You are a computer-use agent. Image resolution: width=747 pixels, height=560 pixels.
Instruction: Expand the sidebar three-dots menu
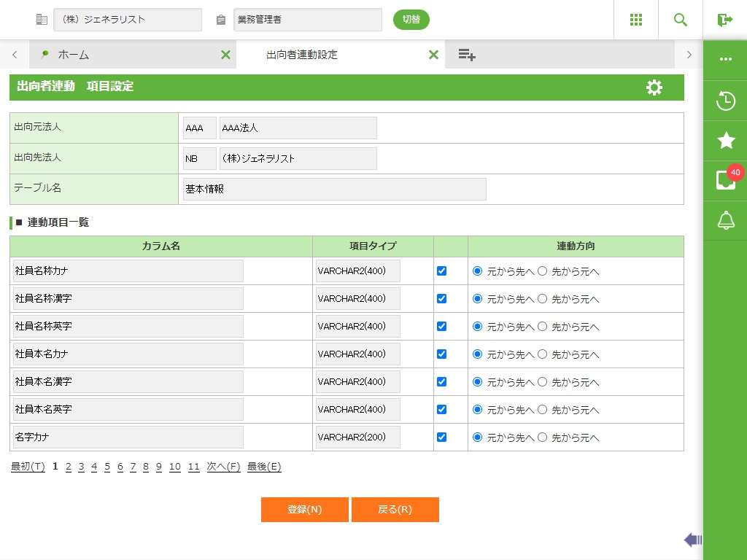click(x=725, y=60)
